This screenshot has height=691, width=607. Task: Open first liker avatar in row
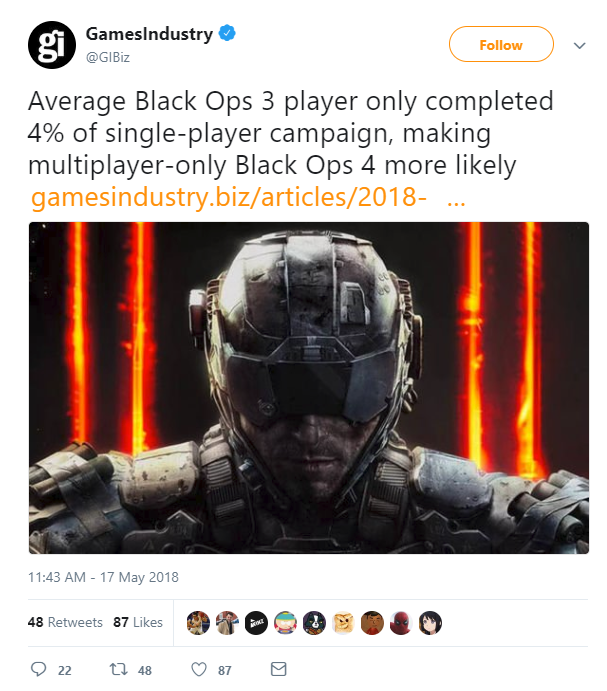[x=198, y=623]
